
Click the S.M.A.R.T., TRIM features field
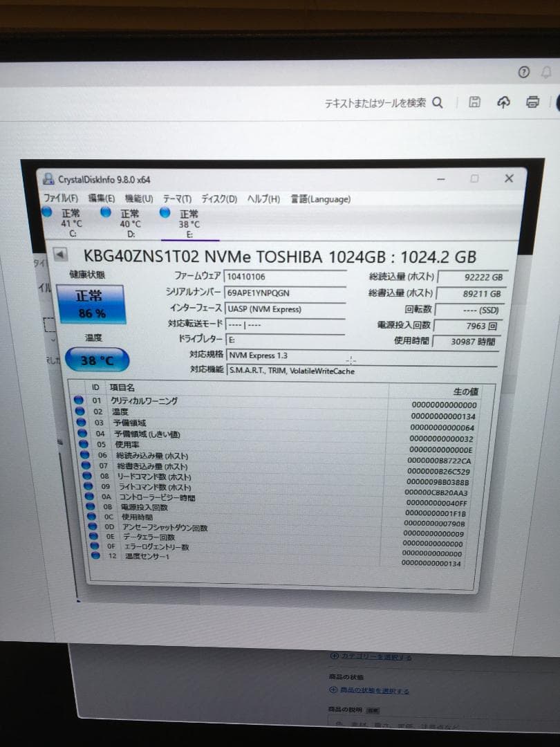(362, 371)
